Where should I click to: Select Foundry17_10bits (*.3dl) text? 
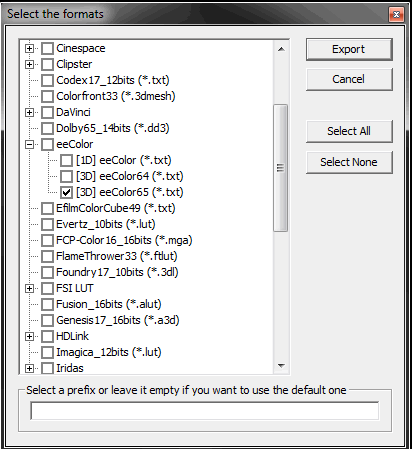coord(117,272)
